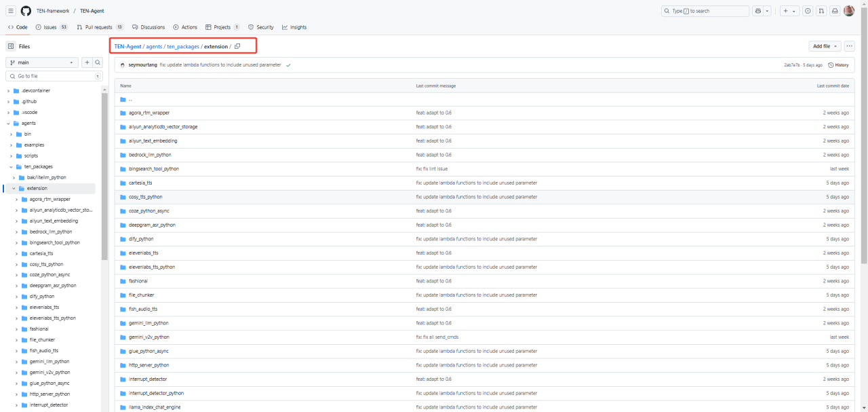Click the Type / to search field

[x=705, y=11]
